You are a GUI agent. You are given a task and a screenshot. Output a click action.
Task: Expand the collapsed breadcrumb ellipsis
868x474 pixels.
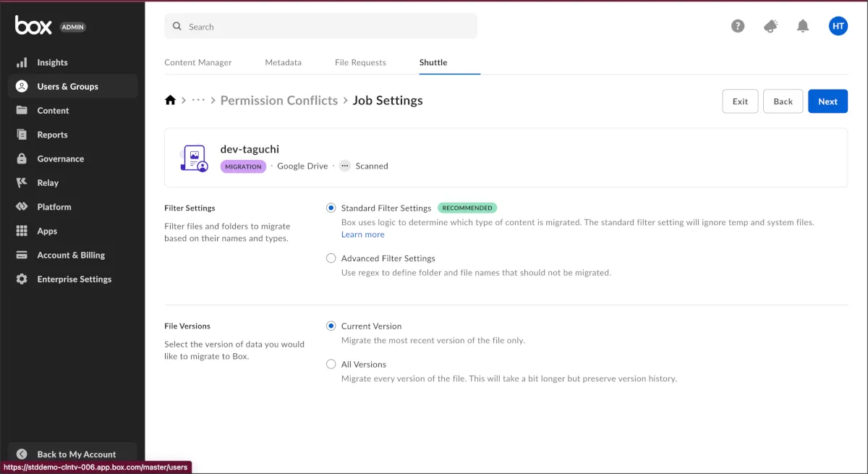(198, 101)
